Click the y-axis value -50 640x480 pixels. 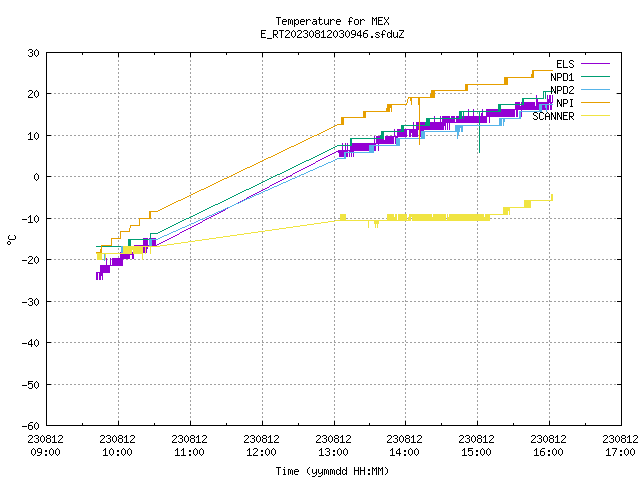coord(30,385)
